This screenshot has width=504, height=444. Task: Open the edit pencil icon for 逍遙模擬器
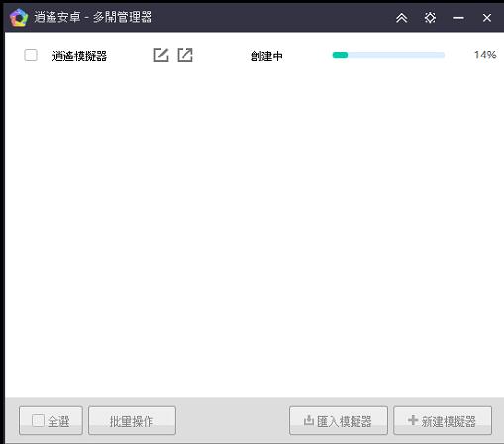pyautogui.click(x=161, y=55)
